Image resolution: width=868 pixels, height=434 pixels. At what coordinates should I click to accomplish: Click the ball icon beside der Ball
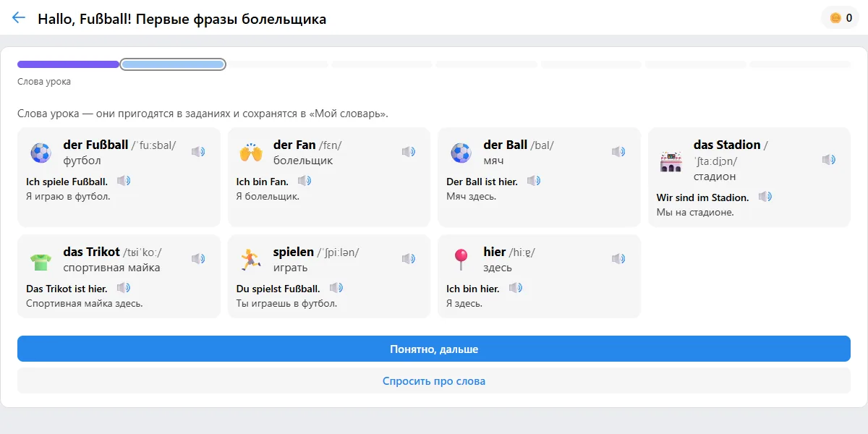tap(461, 153)
